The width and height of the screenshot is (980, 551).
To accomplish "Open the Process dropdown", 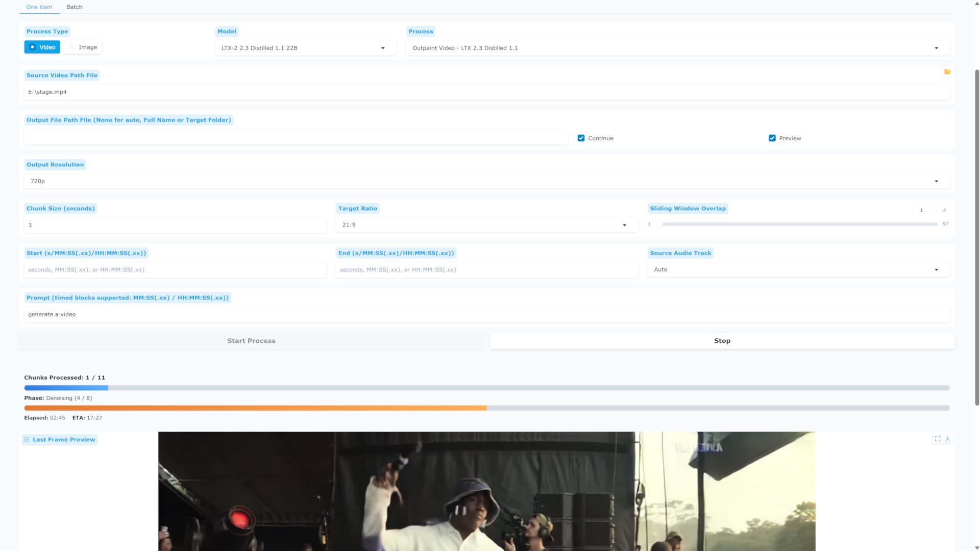I will tap(678, 48).
